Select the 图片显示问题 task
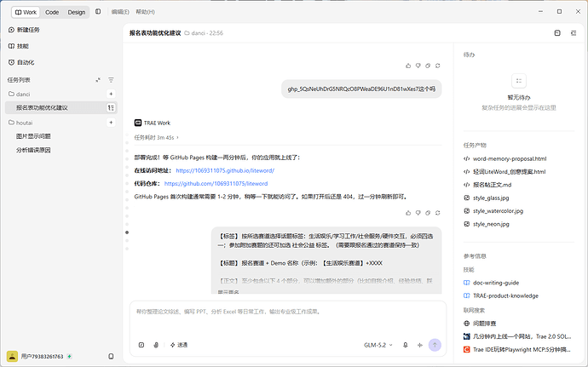 [x=33, y=136]
